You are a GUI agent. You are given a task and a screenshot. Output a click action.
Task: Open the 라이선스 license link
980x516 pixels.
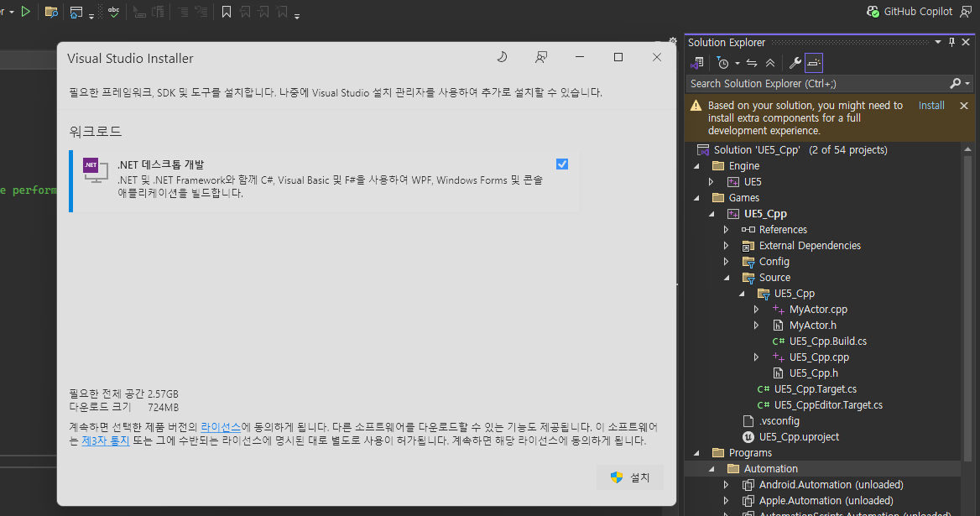tap(221, 427)
